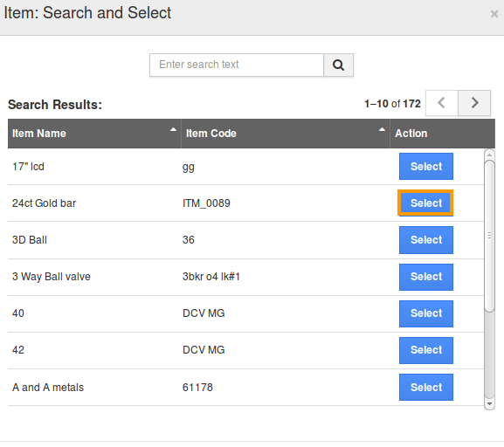Image resolution: width=504 pixels, height=447 pixels.
Task: Click the 24ct Gold bar name cell
Action: pyautogui.click(x=44, y=203)
